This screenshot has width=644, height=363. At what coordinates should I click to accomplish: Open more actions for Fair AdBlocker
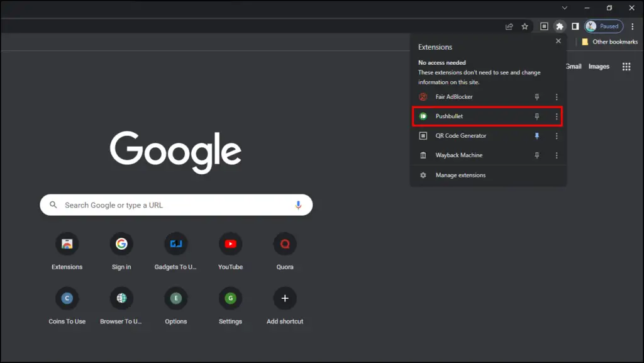557,97
